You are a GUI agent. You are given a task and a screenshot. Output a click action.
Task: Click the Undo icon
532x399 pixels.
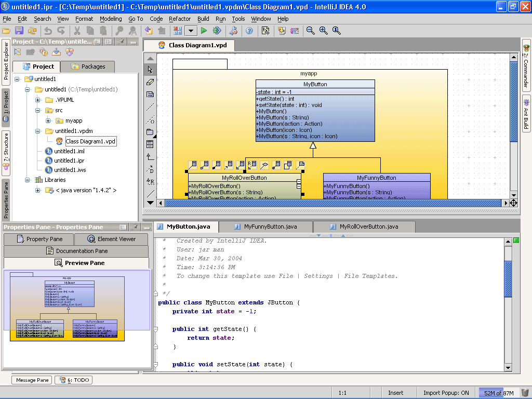[48, 31]
